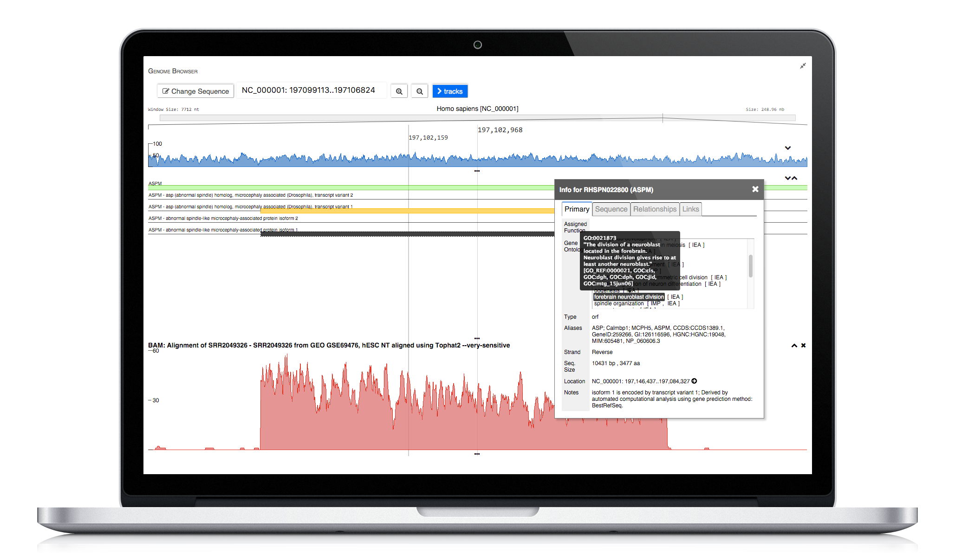Click the IMP code beside spindle organization
Viewport: 955px width, 560px height.
click(656, 303)
